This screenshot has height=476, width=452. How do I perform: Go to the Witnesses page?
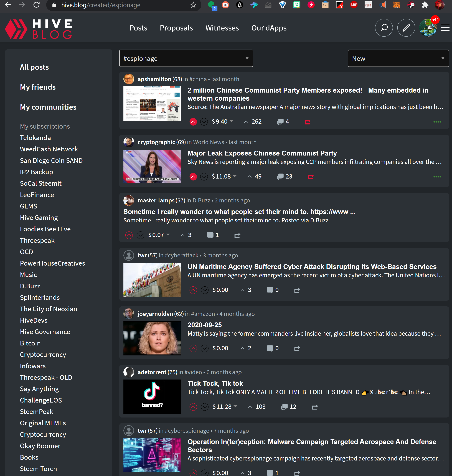(222, 28)
